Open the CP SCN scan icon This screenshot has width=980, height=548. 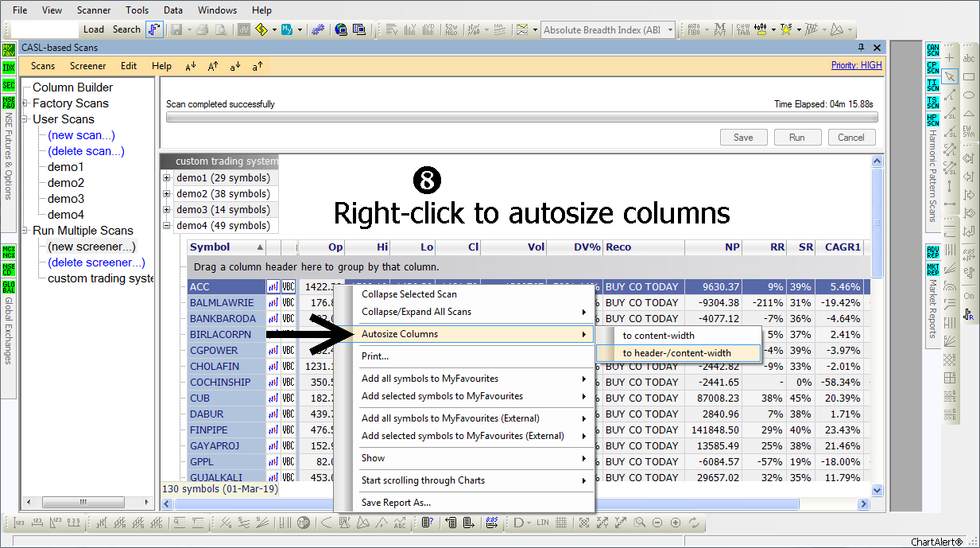[932, 68]
